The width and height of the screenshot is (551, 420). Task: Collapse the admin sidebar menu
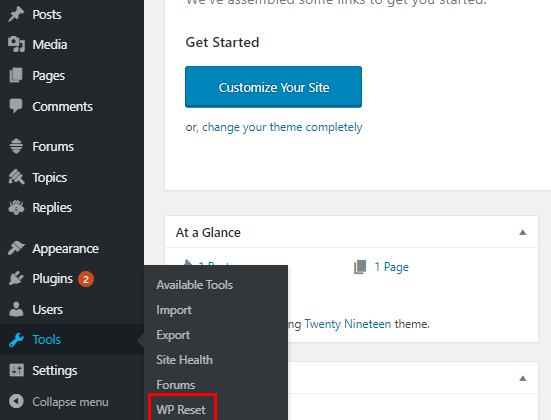59,401
